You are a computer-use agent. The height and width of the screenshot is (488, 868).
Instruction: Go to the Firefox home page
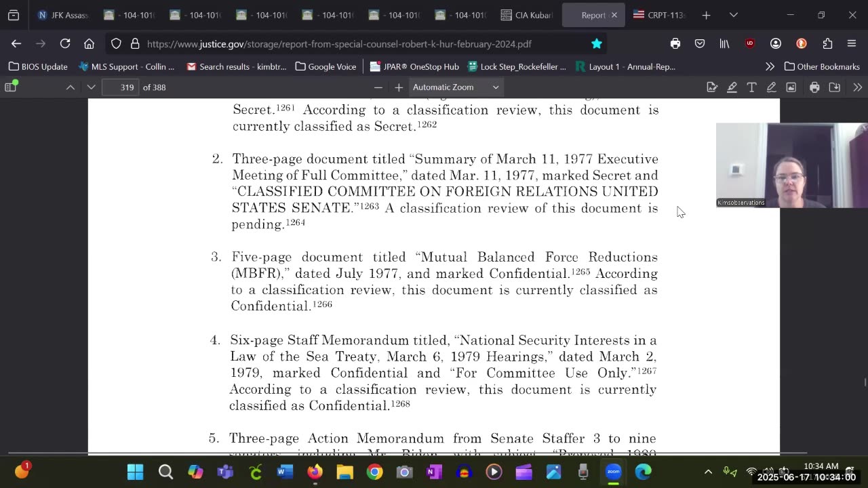(89, 43)
